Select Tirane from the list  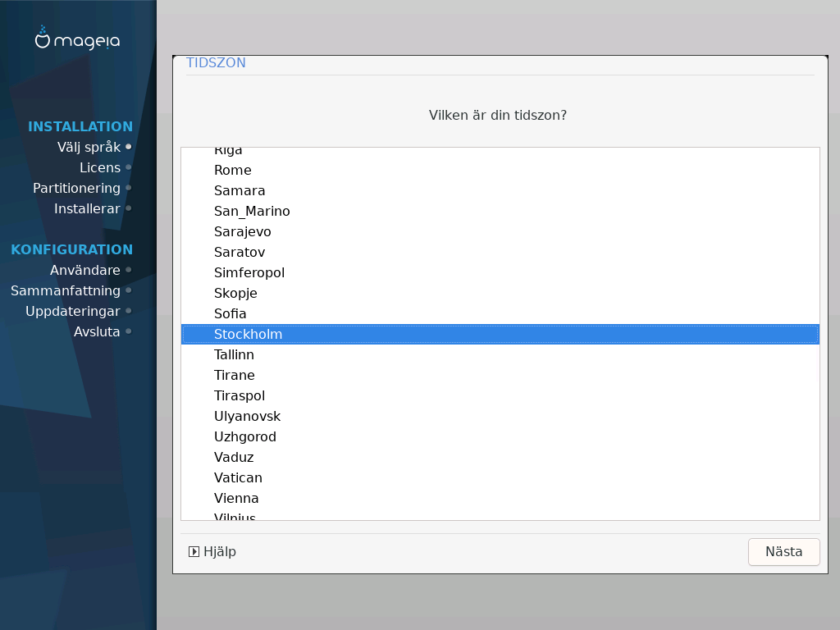(x=234, y=375)
